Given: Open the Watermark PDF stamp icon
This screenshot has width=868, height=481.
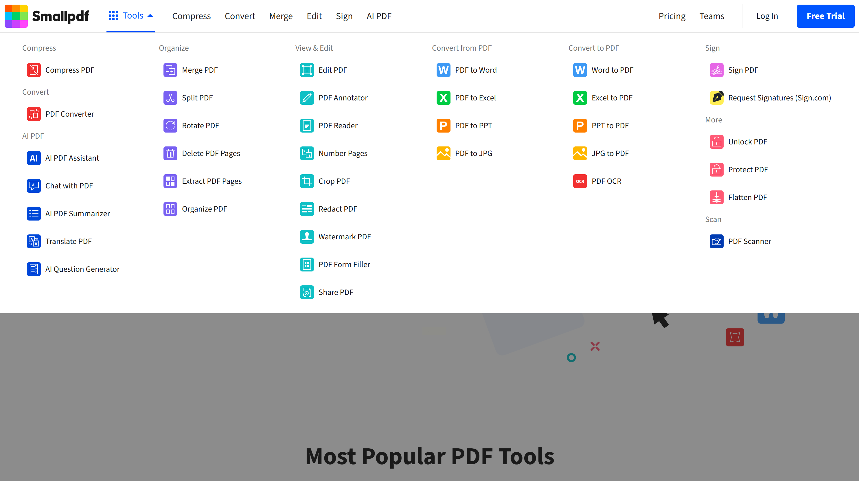Looking at the screenshot, I should pos(307,237).
